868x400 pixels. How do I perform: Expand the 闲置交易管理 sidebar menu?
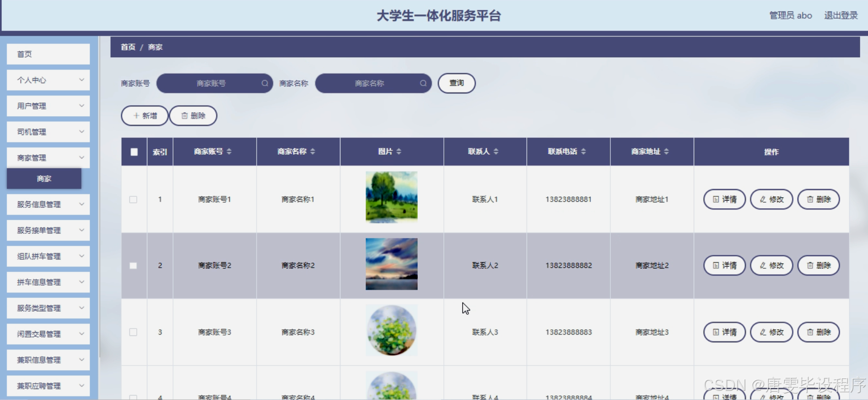[48, 334]
